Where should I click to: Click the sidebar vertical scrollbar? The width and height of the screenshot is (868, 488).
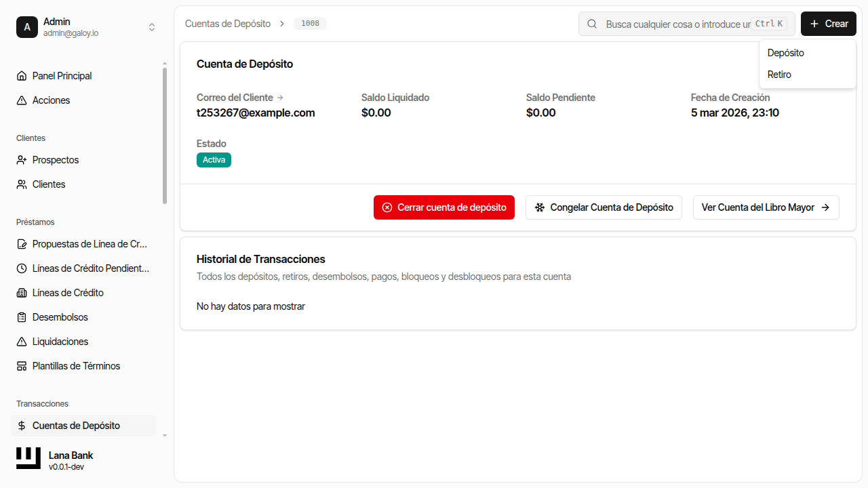pos(165,136)
